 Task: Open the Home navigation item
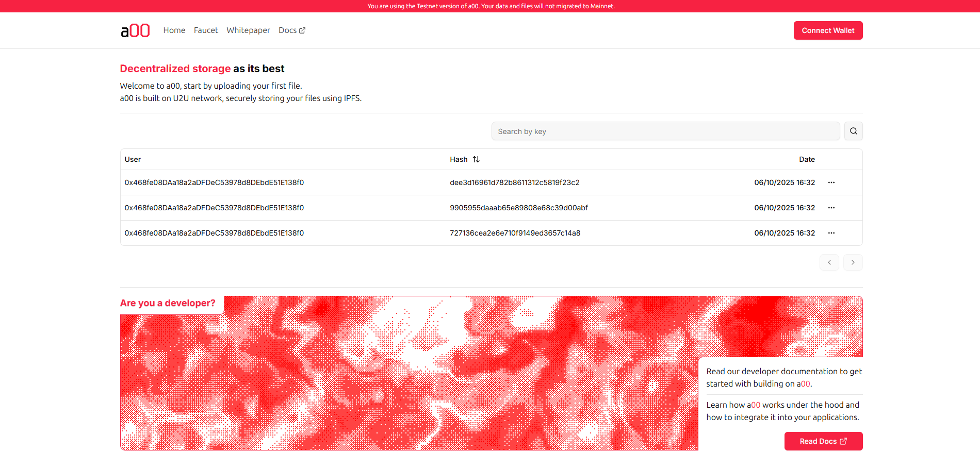click(174, 30)
